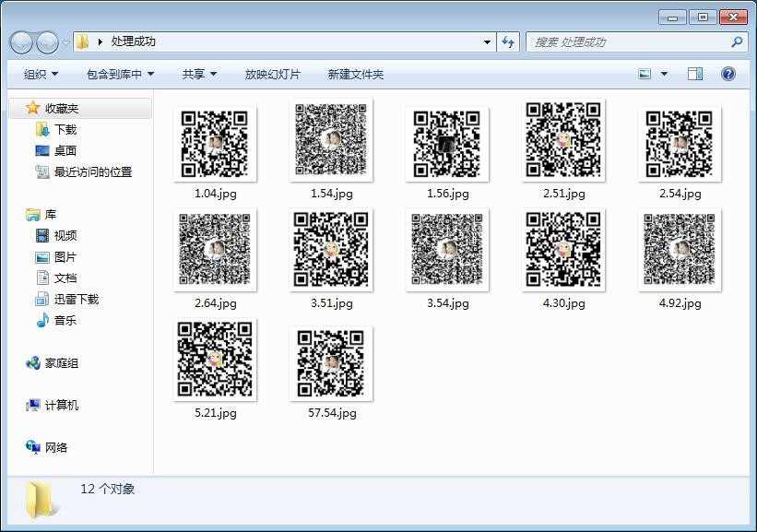Viewport: 757px width, 532px height.
Task: Open recent pages dropdown beside navigation arrows
Action: [x=65, y=42]
